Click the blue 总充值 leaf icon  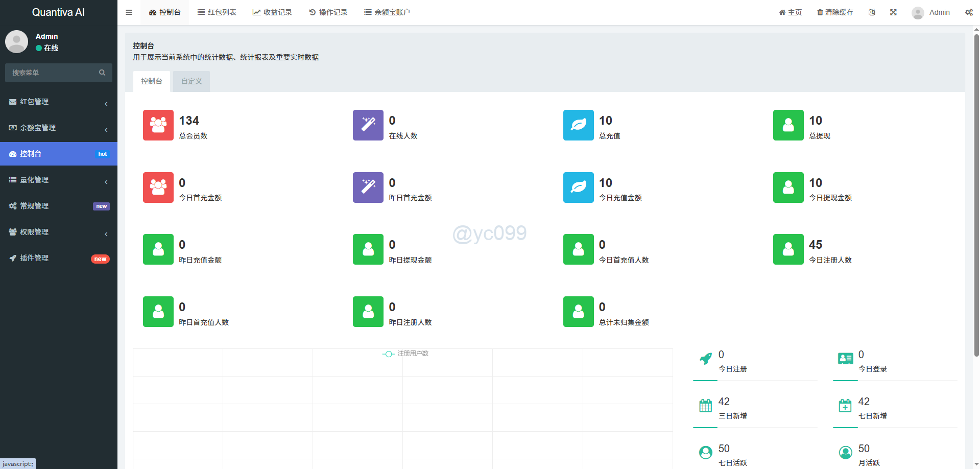tap(578, 125)
